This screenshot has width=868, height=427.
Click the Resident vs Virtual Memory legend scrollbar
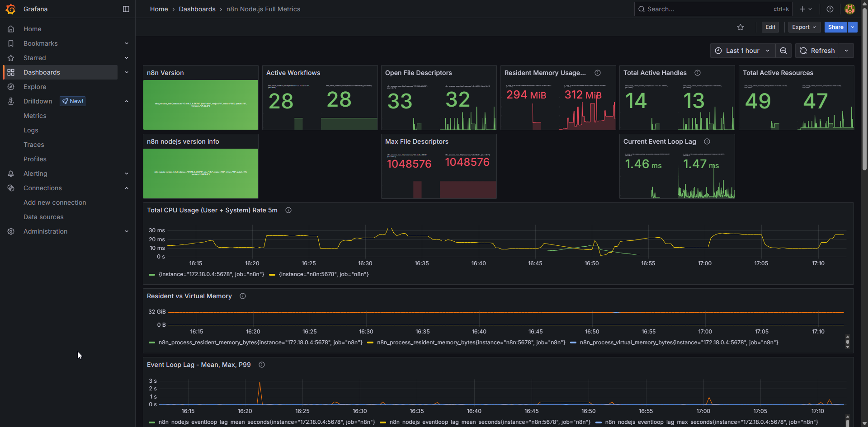point(847,342)
